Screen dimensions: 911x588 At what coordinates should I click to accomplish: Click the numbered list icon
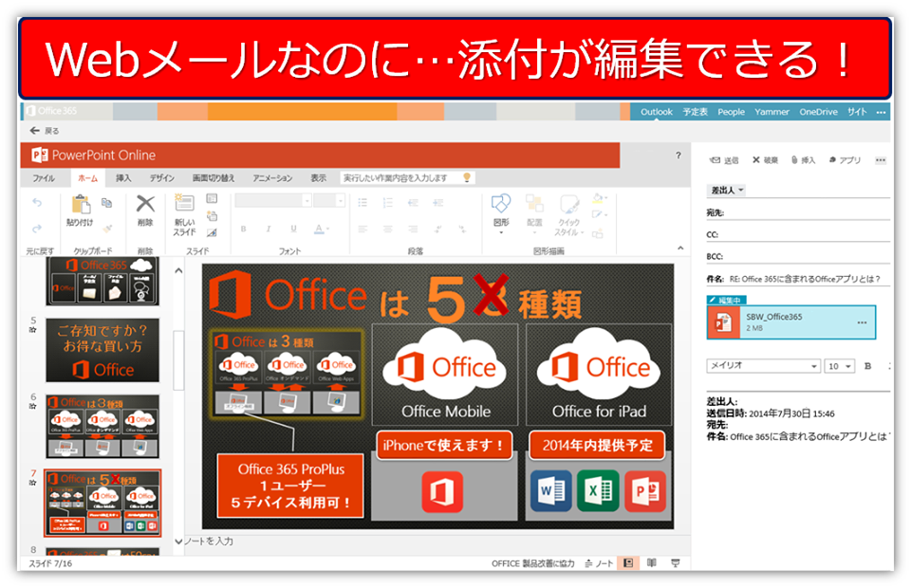coord(387,203)
